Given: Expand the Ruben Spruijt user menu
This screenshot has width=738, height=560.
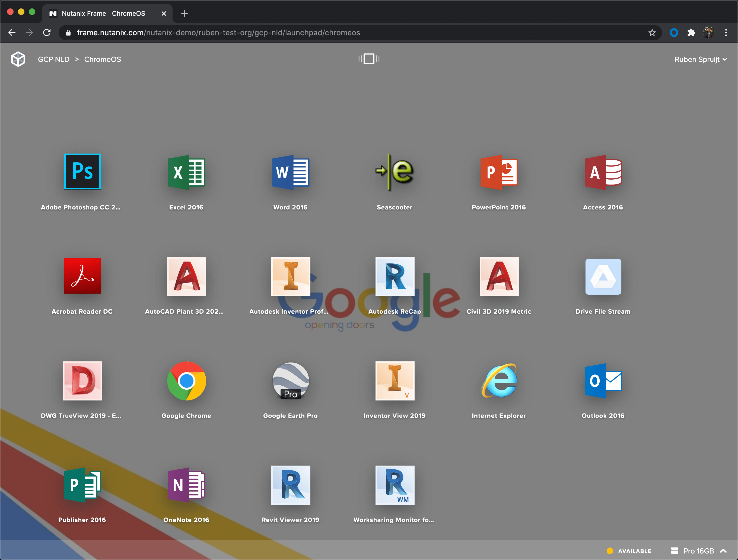Looking at the screenshot, I should click(700, 59).
